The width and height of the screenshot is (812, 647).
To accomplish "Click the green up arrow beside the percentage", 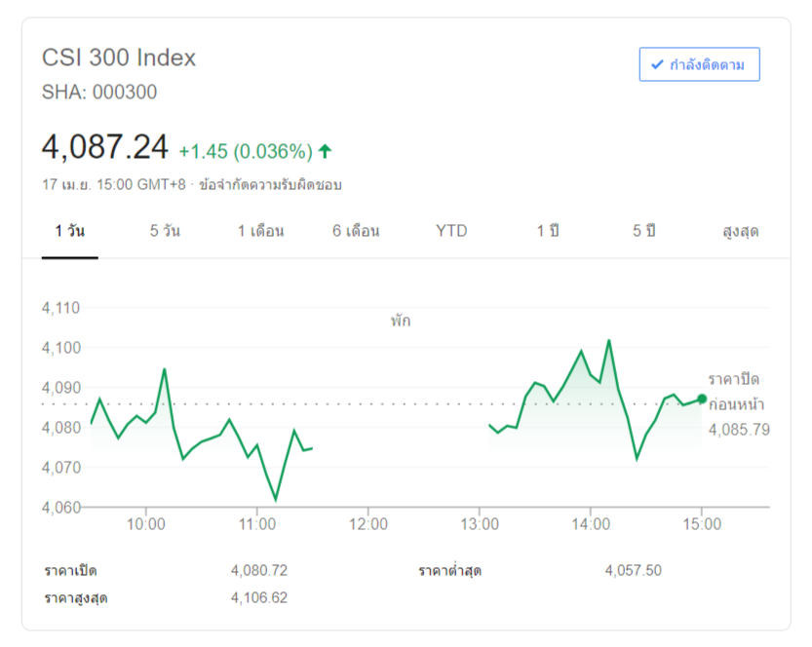I will click(326, 151).
